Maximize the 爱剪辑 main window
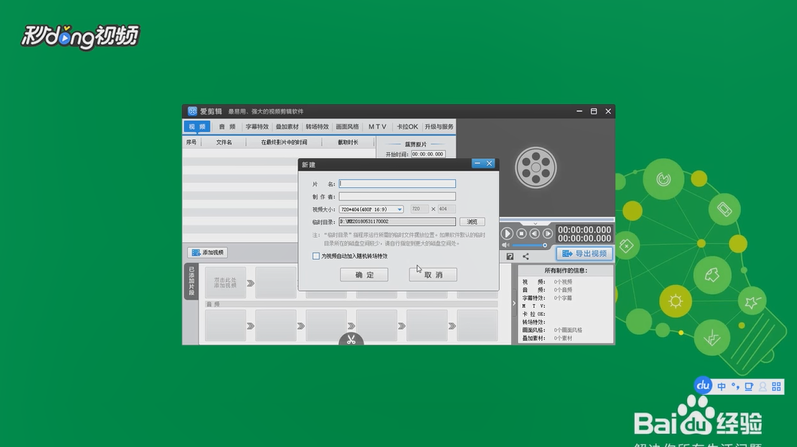Screen dimensions: 797x447 pyautogui.click(x=594, y=111)
